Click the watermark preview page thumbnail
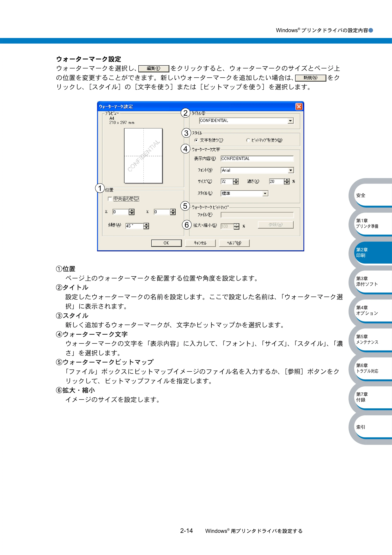The width and height of the screenshot is (392, 555). coord(143,156)
